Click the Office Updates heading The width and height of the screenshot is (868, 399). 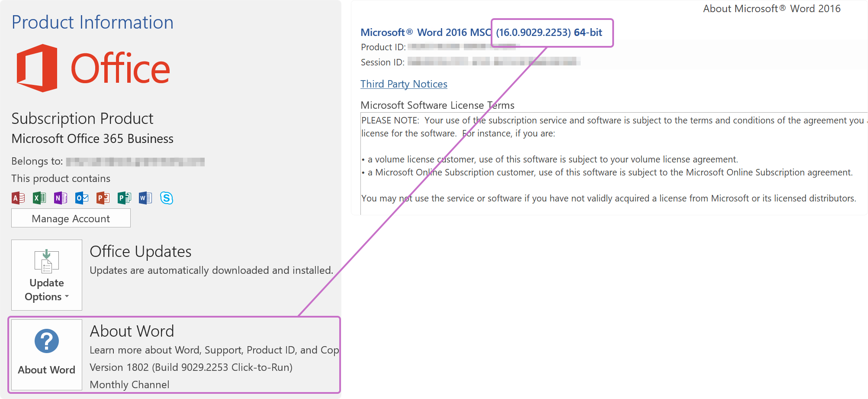(141, 252)
